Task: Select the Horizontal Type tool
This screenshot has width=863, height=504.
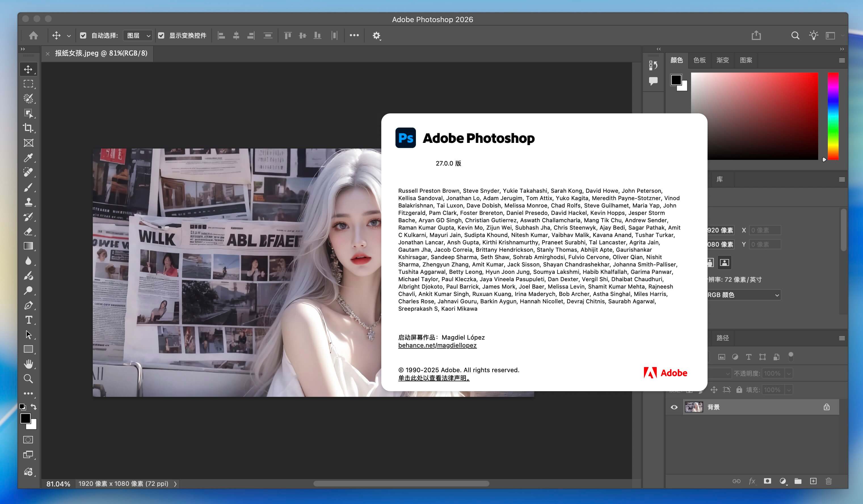Action: [28, 320]
